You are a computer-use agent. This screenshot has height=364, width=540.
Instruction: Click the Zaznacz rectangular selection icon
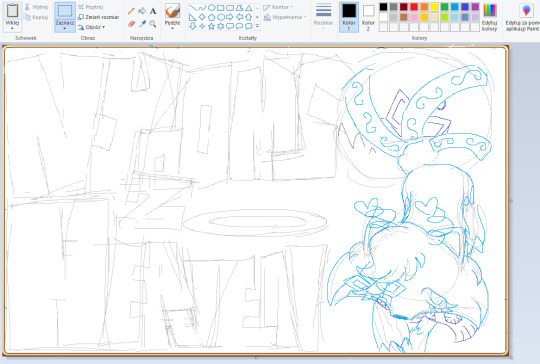point(65,11)
